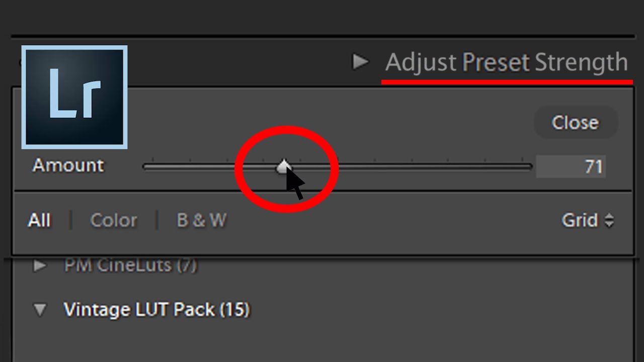Switch to the B & W filter
The image size is (644, 362).
click(x=202, y=220)
